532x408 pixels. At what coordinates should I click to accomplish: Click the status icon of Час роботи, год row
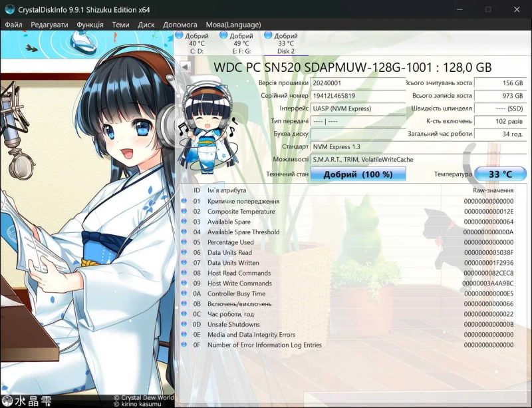pyautogui.click(x=184, y=313)
